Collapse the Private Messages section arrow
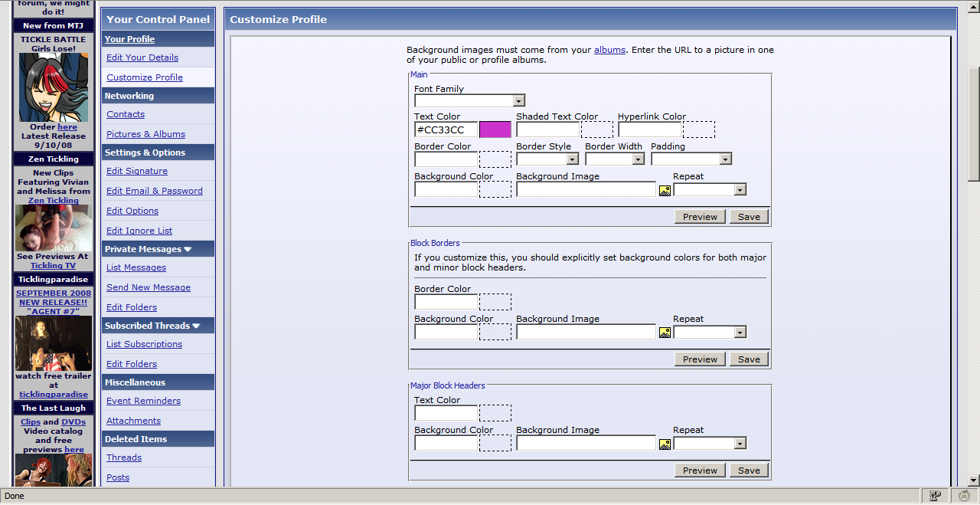980x505 pixels. click(x=188, y=249)
